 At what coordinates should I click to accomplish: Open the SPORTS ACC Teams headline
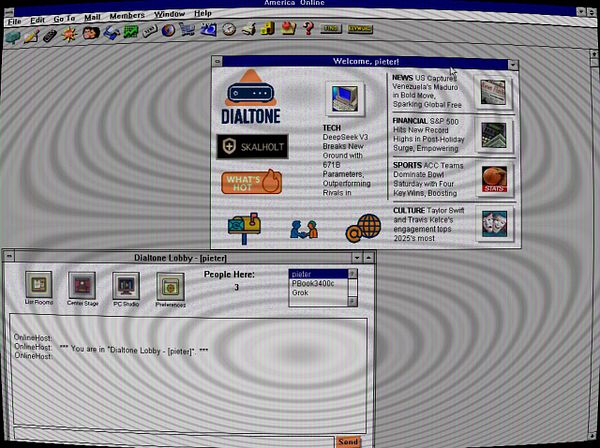(x=428, y=179)
